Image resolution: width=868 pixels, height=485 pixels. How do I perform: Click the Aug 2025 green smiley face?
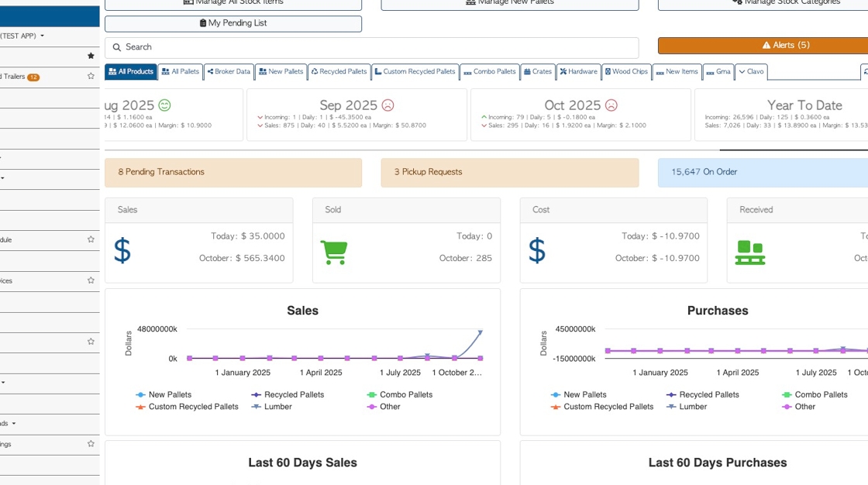(164, 105)
